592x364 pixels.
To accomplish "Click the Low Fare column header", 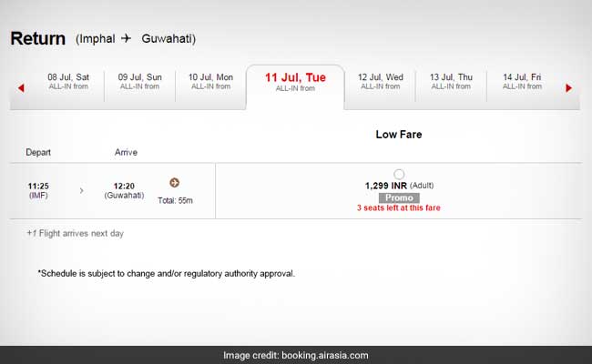I will (x=399, y=135).
